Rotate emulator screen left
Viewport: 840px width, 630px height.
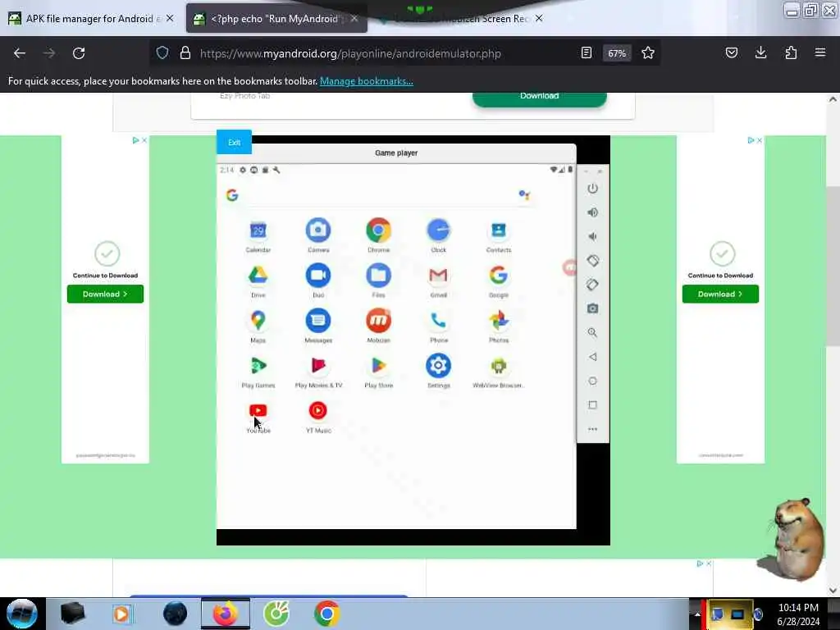point(592,261)
